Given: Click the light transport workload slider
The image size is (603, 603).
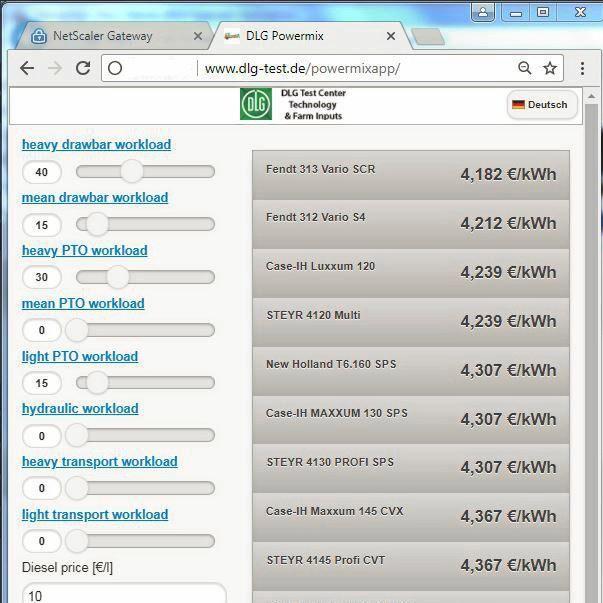Looking at the screenshot, I should (140, 541).
